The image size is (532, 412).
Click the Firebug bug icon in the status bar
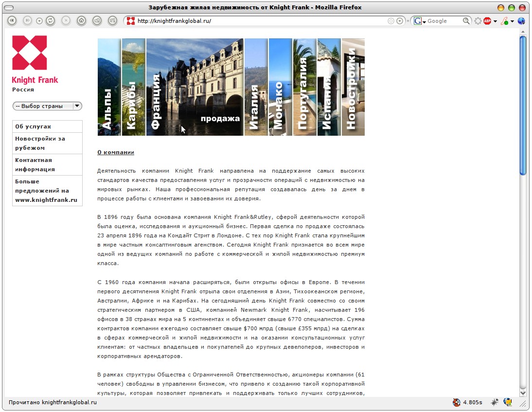[x=495, y=402]
